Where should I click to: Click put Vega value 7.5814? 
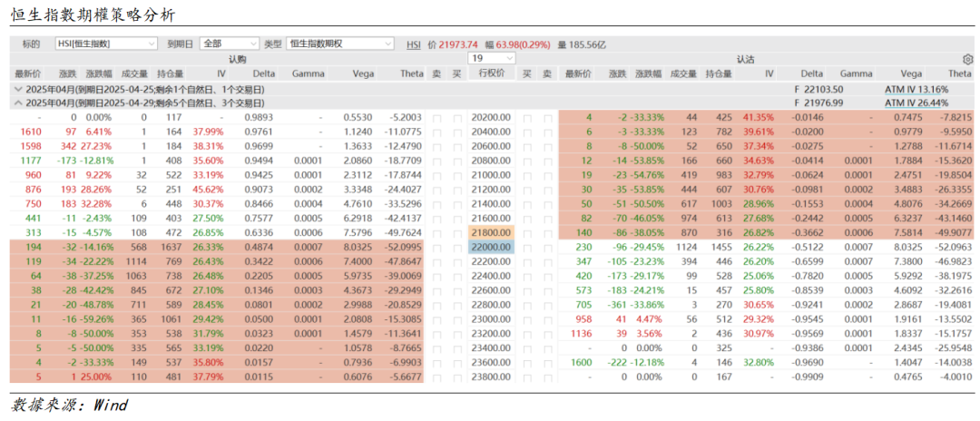pyautogui.click(x=908, y=232)
